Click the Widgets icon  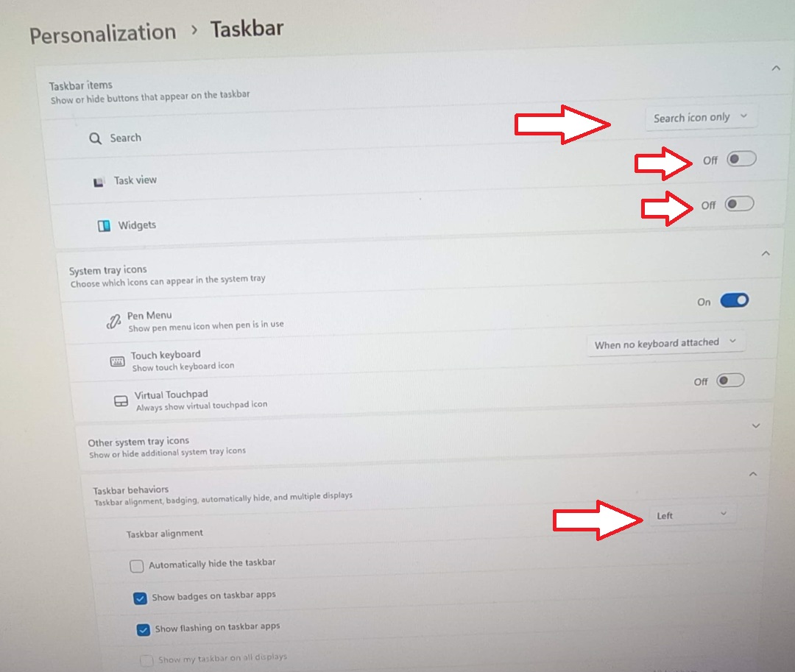[104, 225]
